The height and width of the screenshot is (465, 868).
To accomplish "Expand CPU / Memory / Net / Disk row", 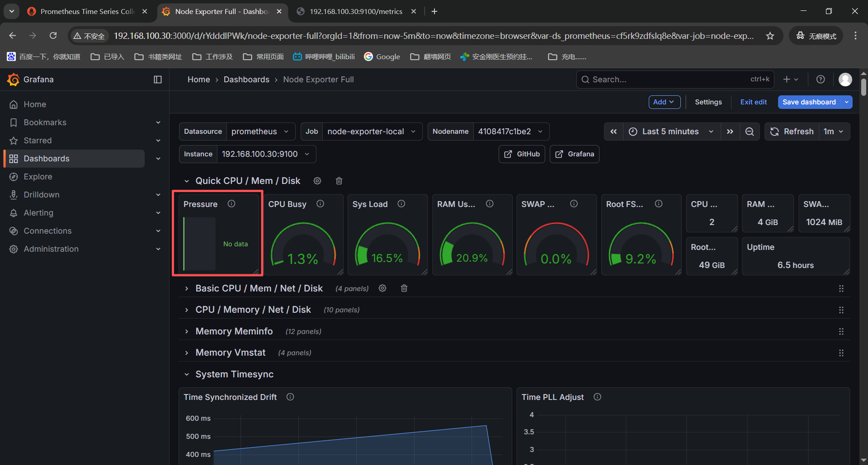I will click(187, 310).
